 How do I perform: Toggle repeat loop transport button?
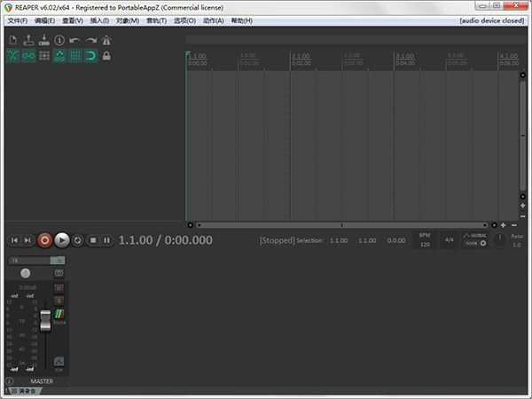[x=78, y=240]
